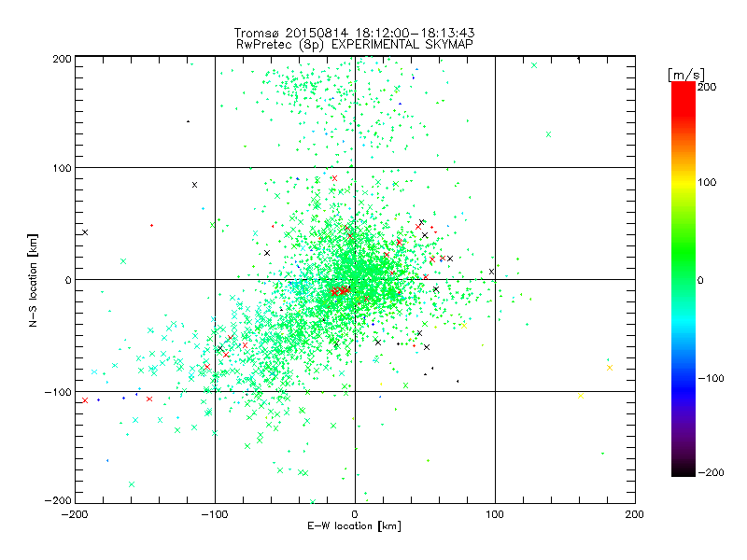Click the green X marker near E-W 138, N-S 130

[x=548, y=134]
